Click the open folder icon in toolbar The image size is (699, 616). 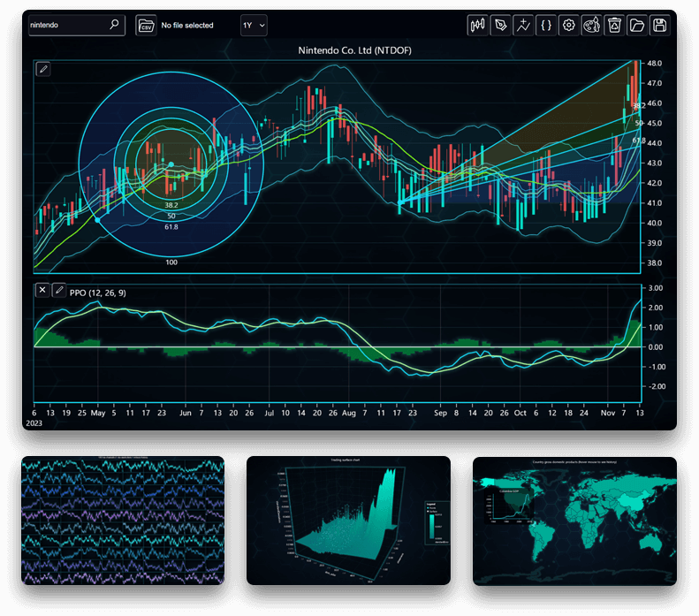click(x=637, y=25)
